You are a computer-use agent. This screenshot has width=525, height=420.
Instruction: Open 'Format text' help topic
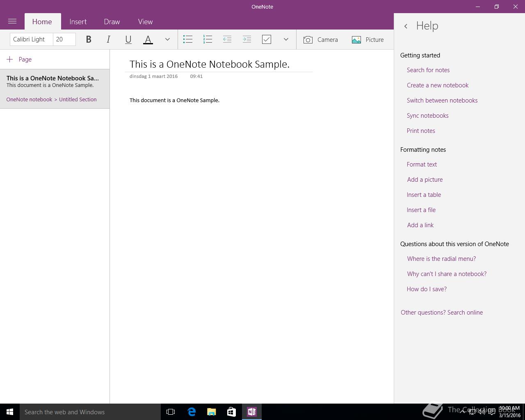point(422,164)
